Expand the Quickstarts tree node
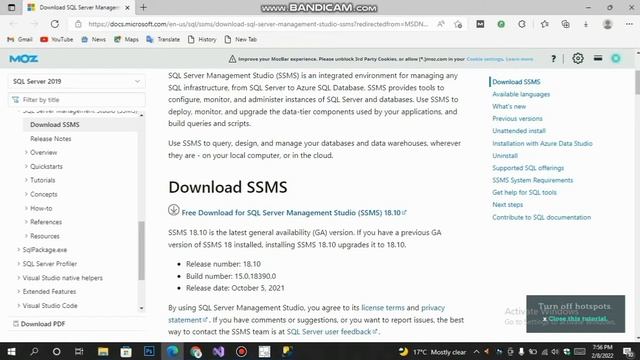 [x=27, y=166]
